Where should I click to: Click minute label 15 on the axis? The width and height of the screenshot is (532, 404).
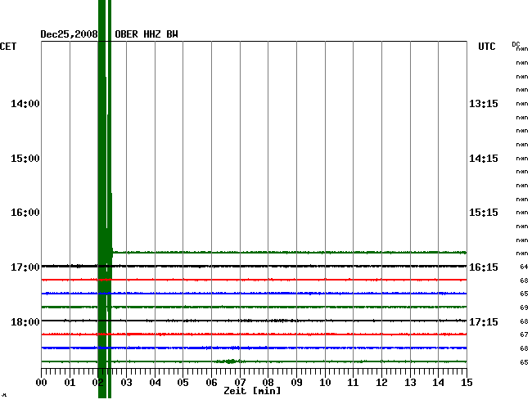click(467, 382)
